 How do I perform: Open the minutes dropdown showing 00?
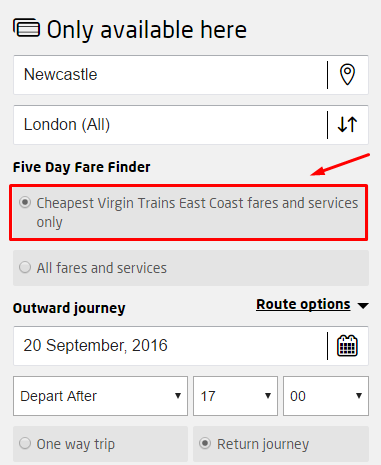[x=326, y=396]
